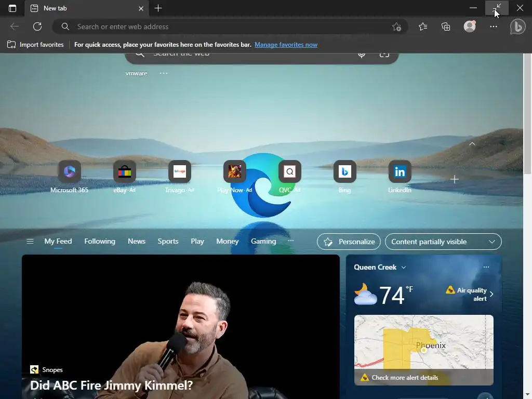Viewport: 532px width, 399px height.
Task: Click the Personalize button
Action: point(349,242)
